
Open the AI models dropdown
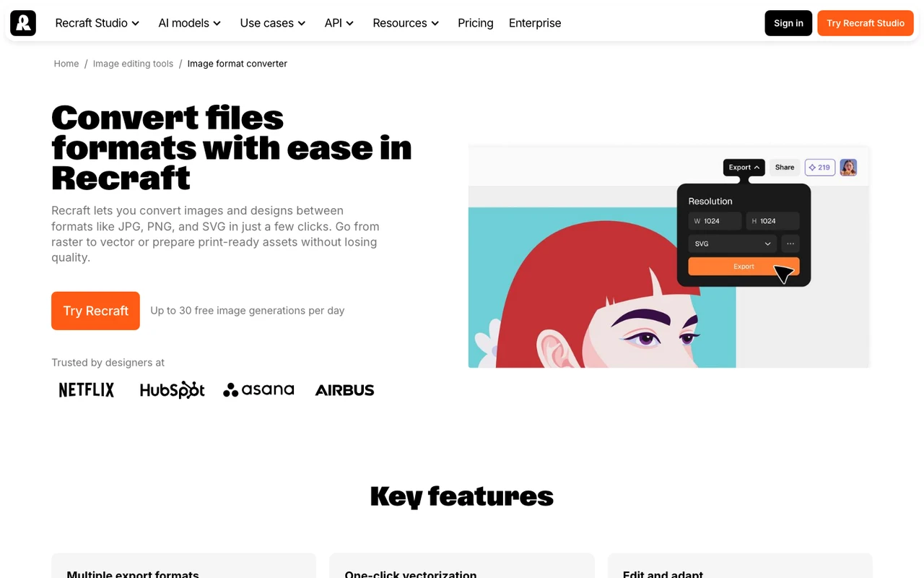(190, 23)
